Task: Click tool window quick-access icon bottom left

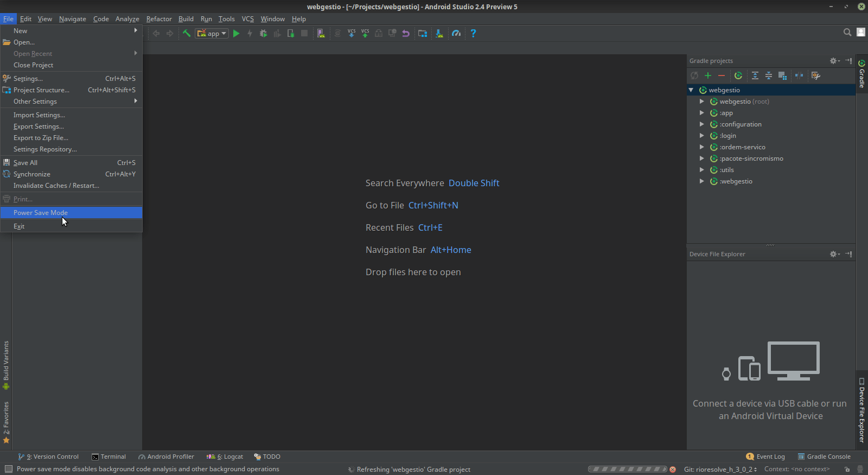Action: 8,469
